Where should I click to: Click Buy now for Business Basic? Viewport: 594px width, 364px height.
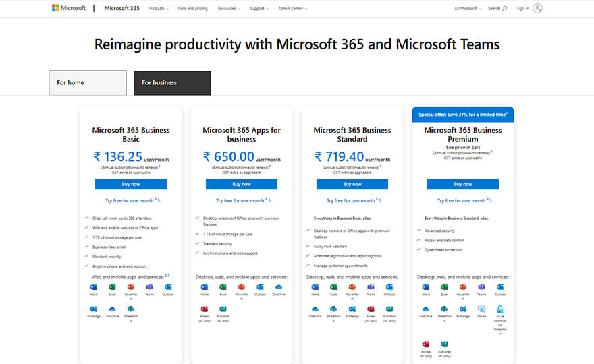[x=131, y=184]
